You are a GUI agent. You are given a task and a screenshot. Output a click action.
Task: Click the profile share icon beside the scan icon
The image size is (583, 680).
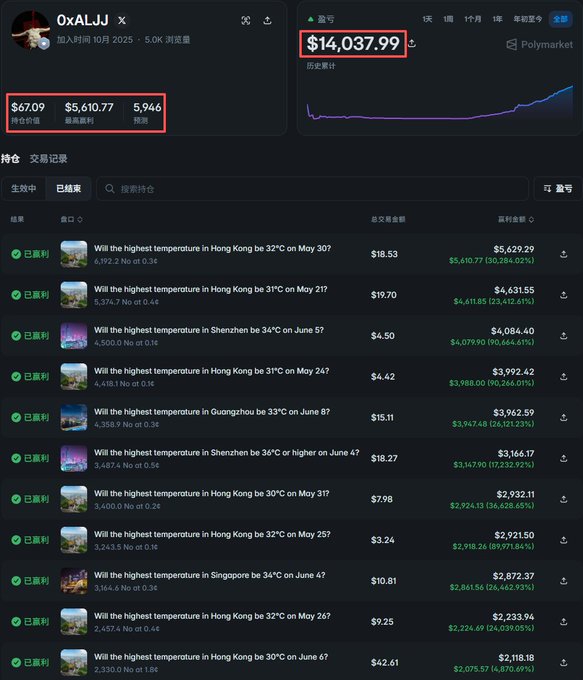[x=268, y=20]
